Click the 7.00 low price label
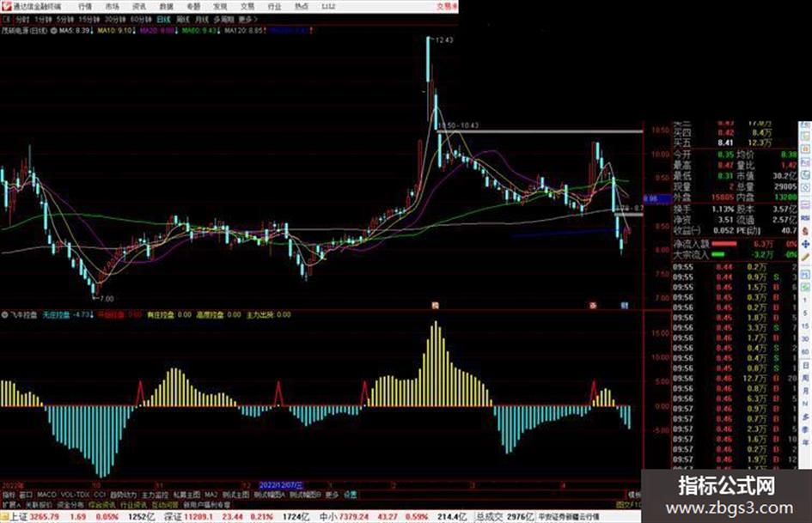The width and height of the screenshot is (812, 523). 107,299
